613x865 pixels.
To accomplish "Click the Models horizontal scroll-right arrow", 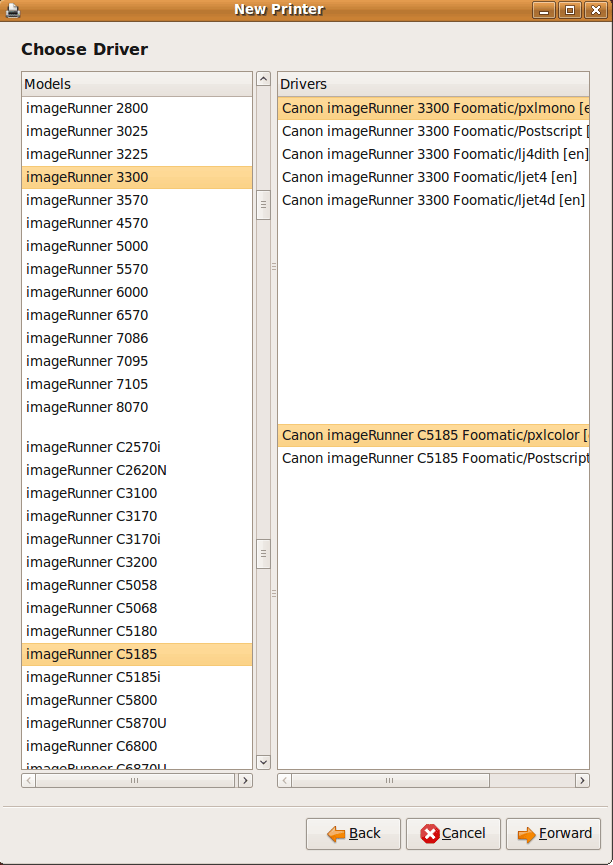I will tap(245, 780).
